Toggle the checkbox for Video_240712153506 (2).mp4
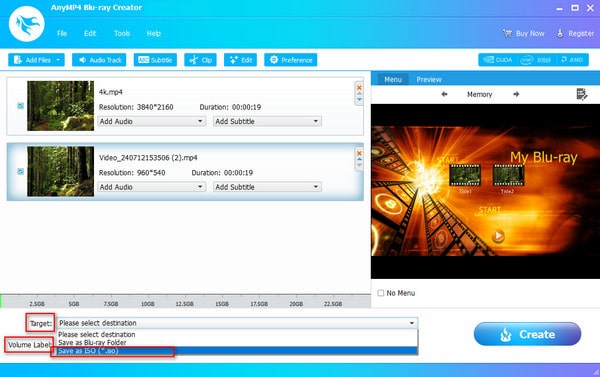Screen dimensions: 600x377 (x=20, y=171)
